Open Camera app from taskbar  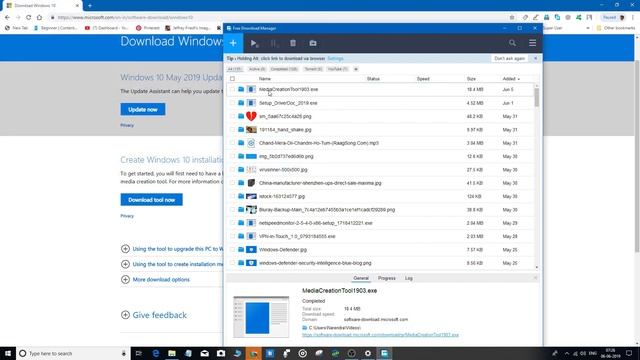click(x=221, y=353)
